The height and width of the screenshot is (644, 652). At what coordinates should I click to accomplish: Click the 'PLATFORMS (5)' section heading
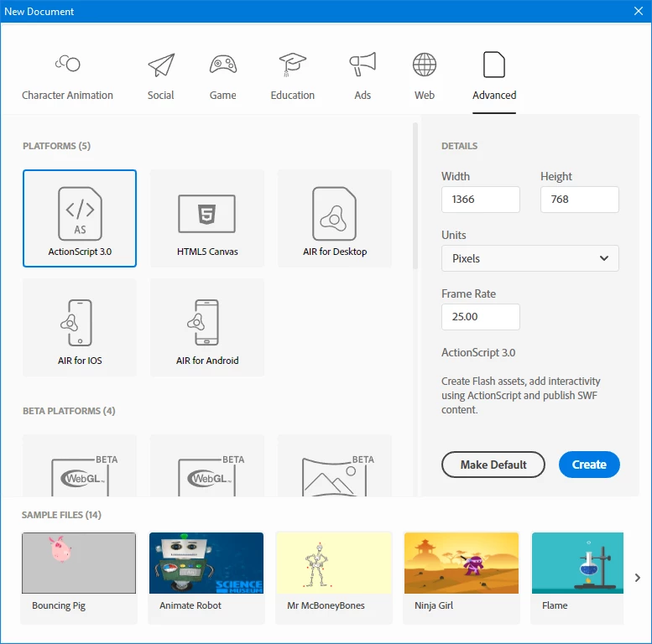56,146
